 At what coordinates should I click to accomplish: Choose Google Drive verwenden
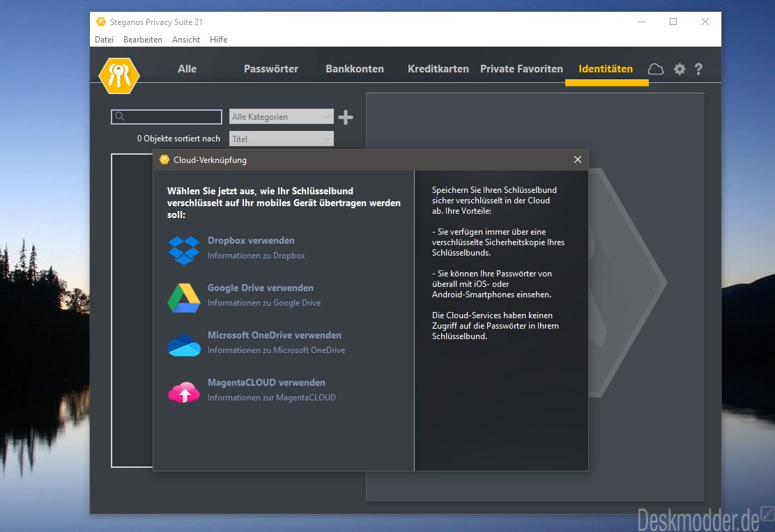pyautogui.click(x=261, y=288)
